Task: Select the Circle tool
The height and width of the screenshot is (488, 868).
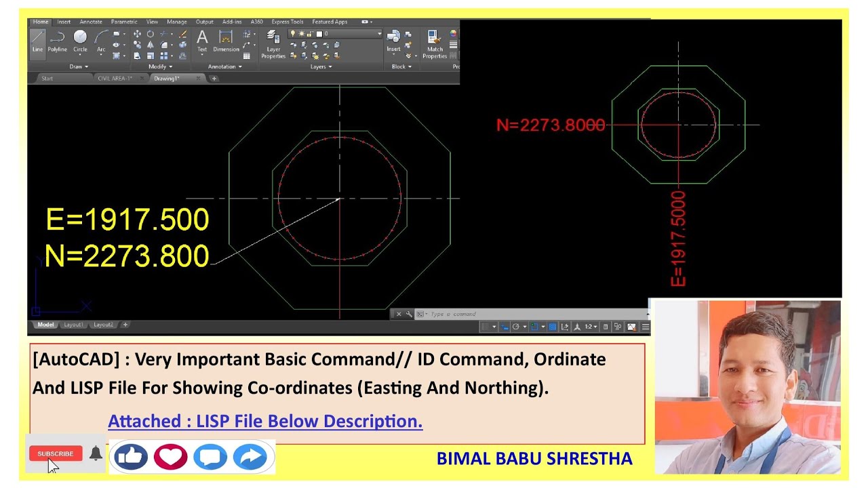Action: click(80, 41)
